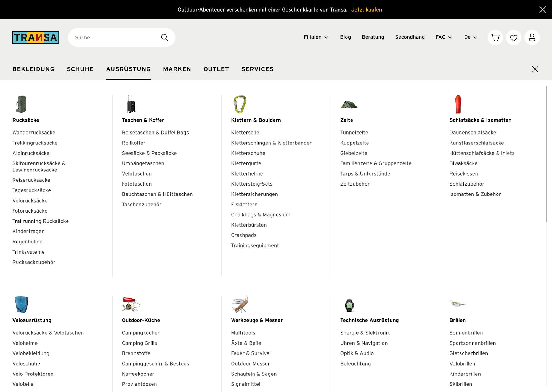This screenshot has width=552, height=392.
Task: Click the Transa logo
Action: pyautogui.click(x=36, y=37)
